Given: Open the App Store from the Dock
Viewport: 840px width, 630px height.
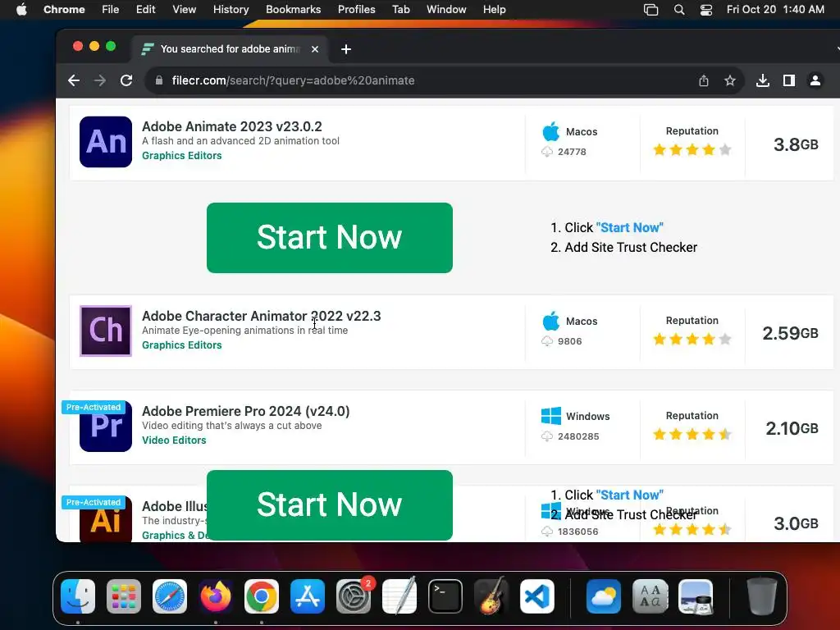Looking at the screenshot, I should 308,596.
